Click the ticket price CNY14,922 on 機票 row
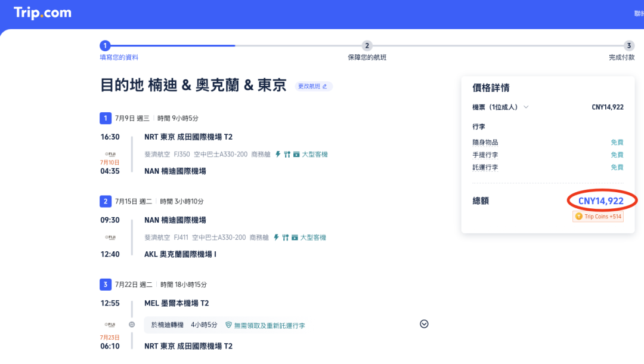 pos(608,107)
